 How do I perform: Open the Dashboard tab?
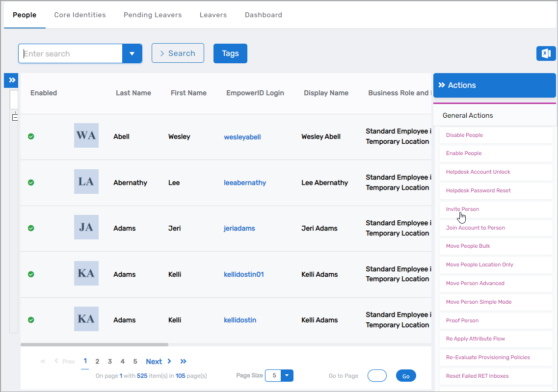[x=263, y=15]
